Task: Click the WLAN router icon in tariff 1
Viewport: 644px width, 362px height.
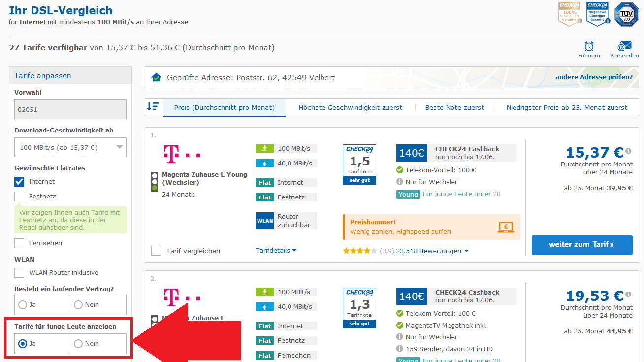Action: coord(265,221)
